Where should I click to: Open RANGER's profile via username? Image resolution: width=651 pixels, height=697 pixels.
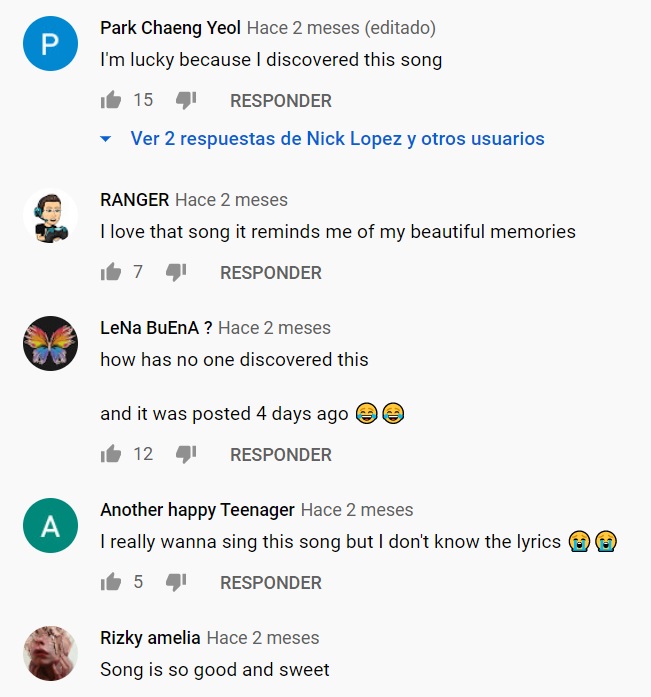[135, 200]
